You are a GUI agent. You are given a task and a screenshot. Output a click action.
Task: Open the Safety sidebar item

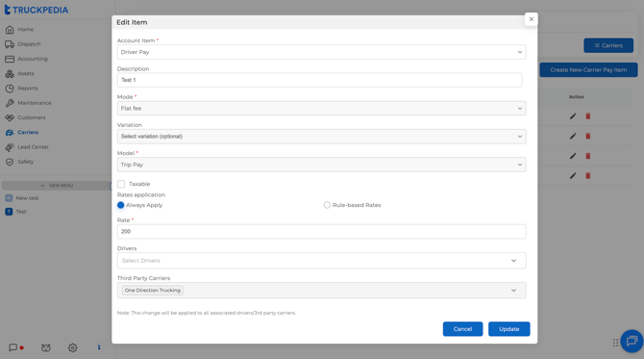pos(25,162)
